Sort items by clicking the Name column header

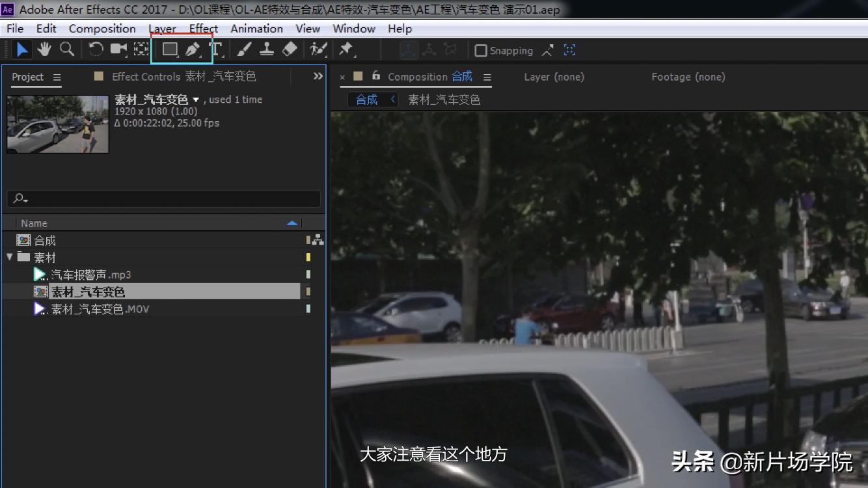click(x=34, y=223)
